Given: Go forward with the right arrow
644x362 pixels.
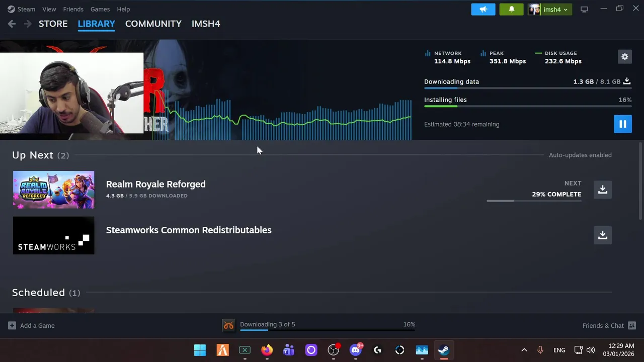Looking at the screenshot, I should [28, 24].
